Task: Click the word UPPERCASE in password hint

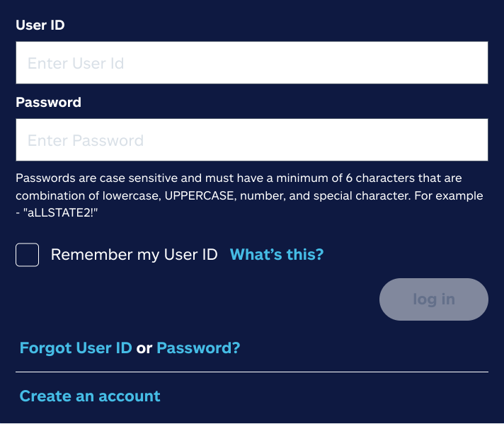Action: 197,195
